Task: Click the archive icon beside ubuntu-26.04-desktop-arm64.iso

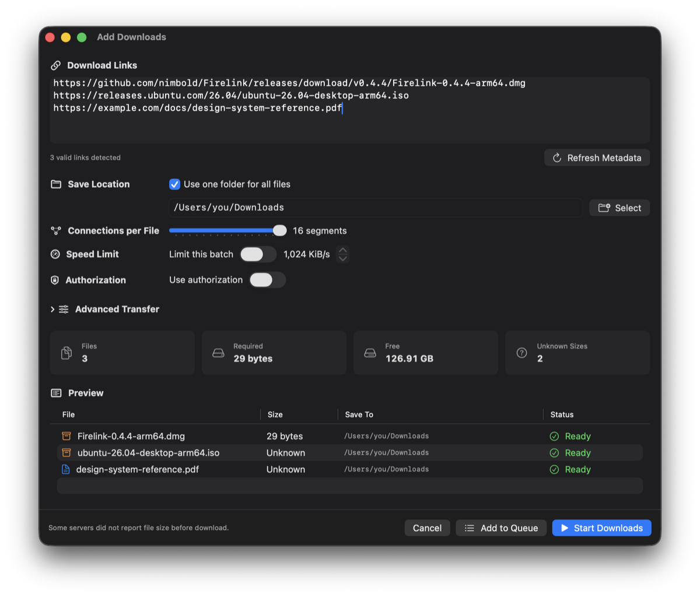Action: click(x=66, y=452)
